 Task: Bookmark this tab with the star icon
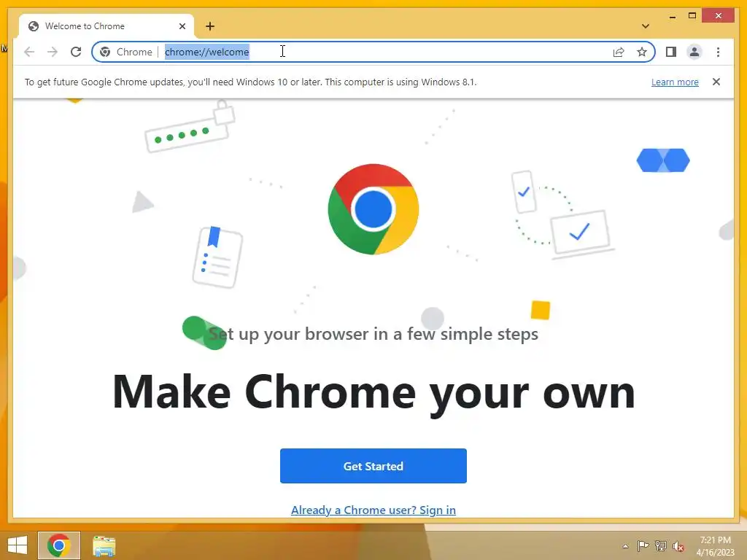642,52
